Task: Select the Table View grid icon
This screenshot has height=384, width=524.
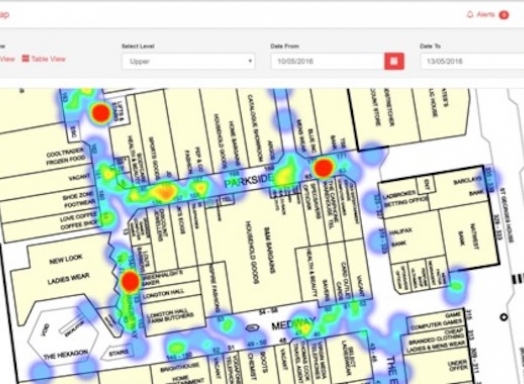Action: 25,58
